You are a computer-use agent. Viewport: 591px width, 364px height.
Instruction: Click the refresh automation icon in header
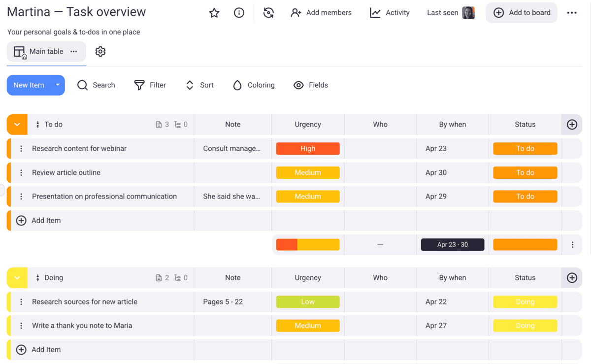(268, 13)
